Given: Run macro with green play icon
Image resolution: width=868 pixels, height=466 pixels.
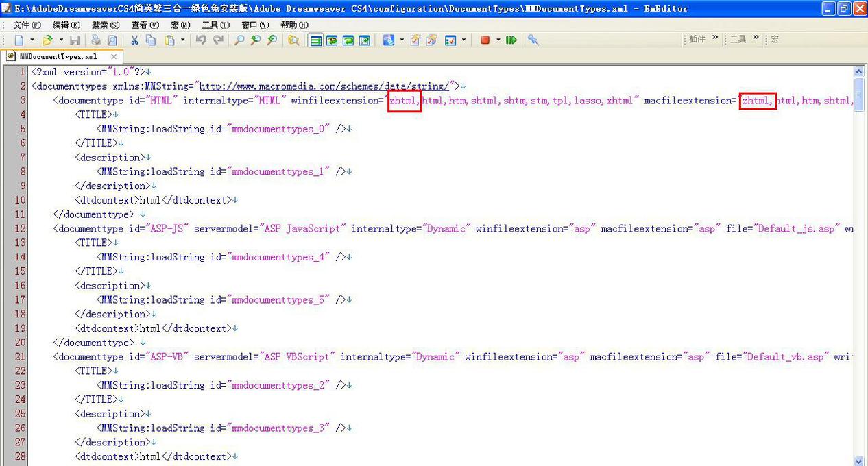Looking at the screenshot, I should point(511,40).
